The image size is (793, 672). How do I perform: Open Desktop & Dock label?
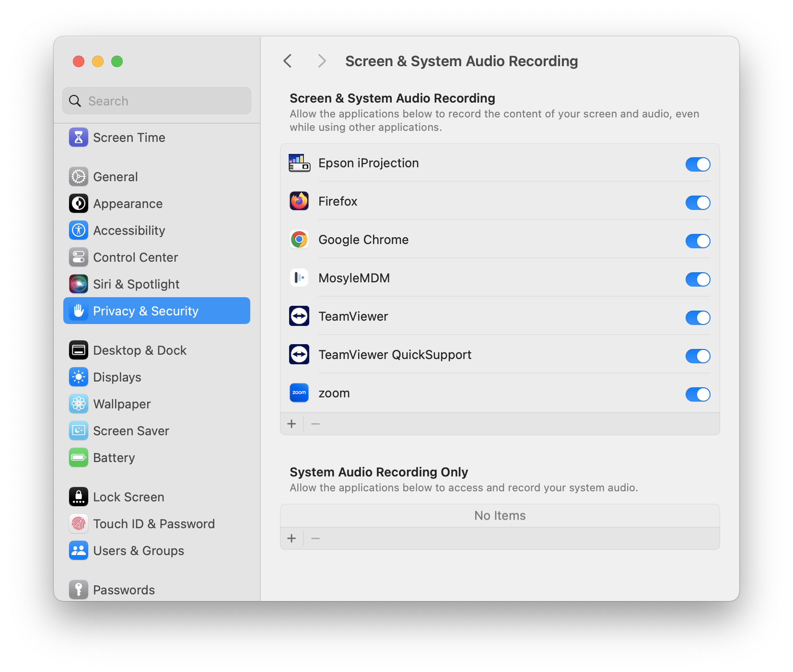pyautogui.click(x=140, y=350)
